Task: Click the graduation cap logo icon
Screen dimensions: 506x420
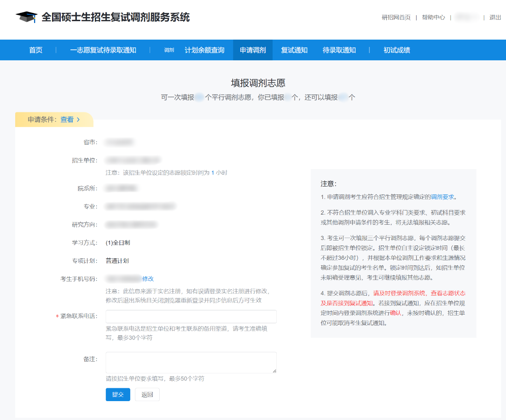Action: click(27, 17)
